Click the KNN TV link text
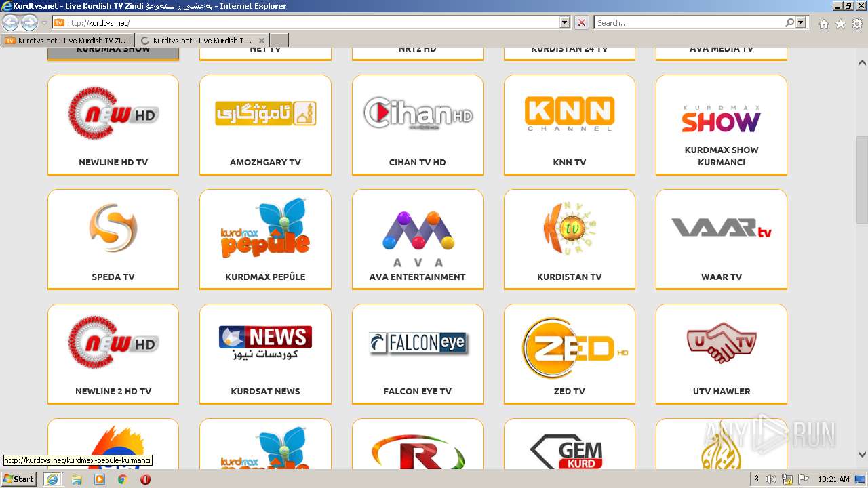 tap(570, 162)
